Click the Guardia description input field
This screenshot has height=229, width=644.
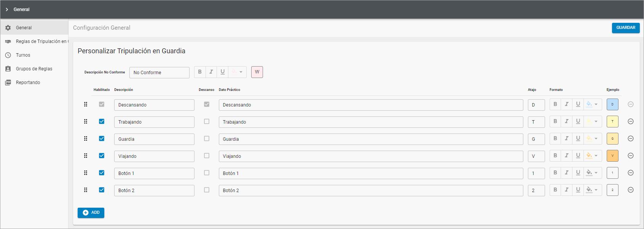pyautogui.click(x=154, y=139)
